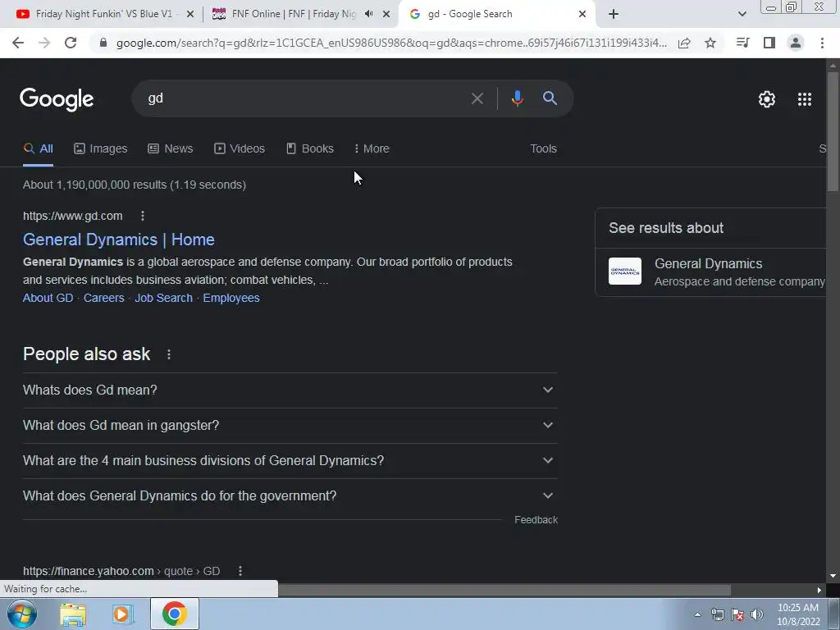Open the Employees sitelink
This screenshot has width=840, height=630.
pyautogui.click(x=231, y=298)
